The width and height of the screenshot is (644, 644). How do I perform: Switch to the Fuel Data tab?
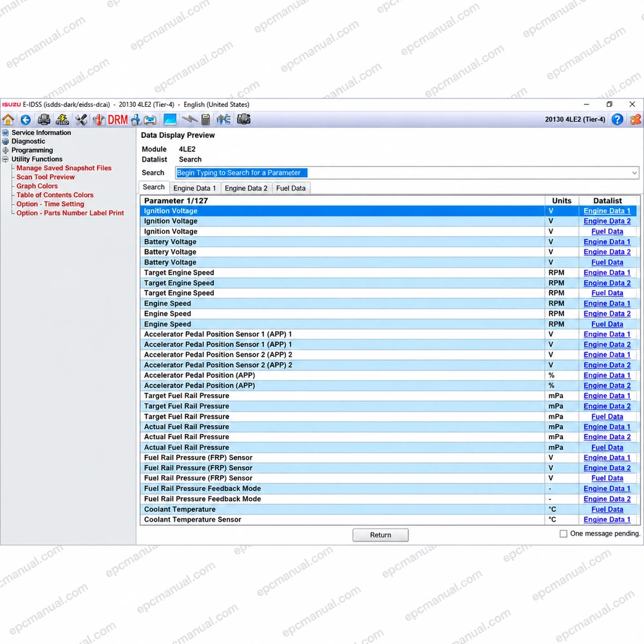(x=291, y=188)
